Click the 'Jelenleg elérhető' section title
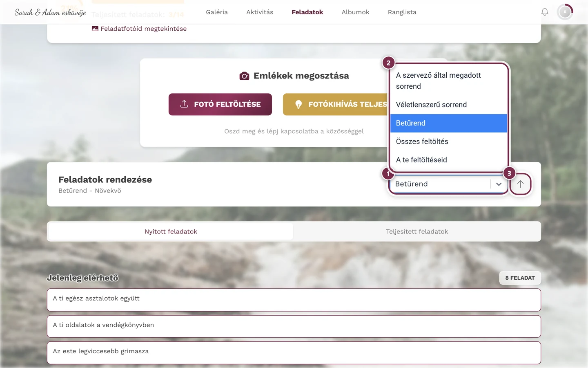The height and width of the screenshot is (368, 588). click(x=82, y=278)
